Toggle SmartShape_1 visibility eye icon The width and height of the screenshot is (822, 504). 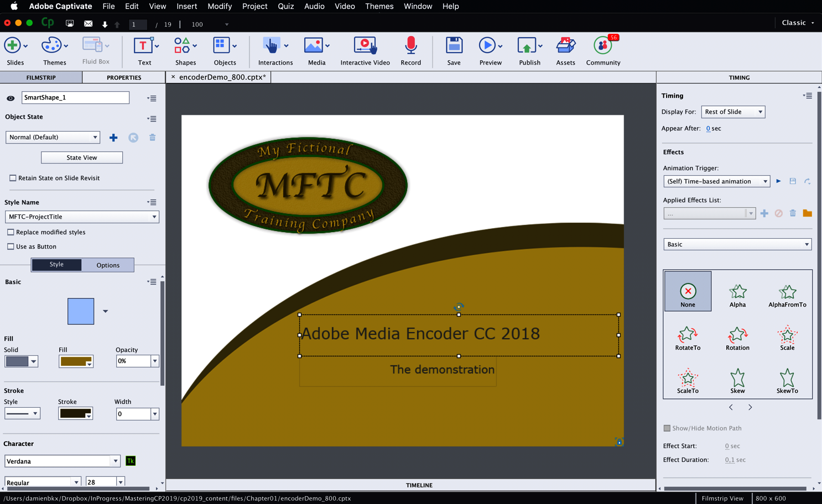point(11,98)
